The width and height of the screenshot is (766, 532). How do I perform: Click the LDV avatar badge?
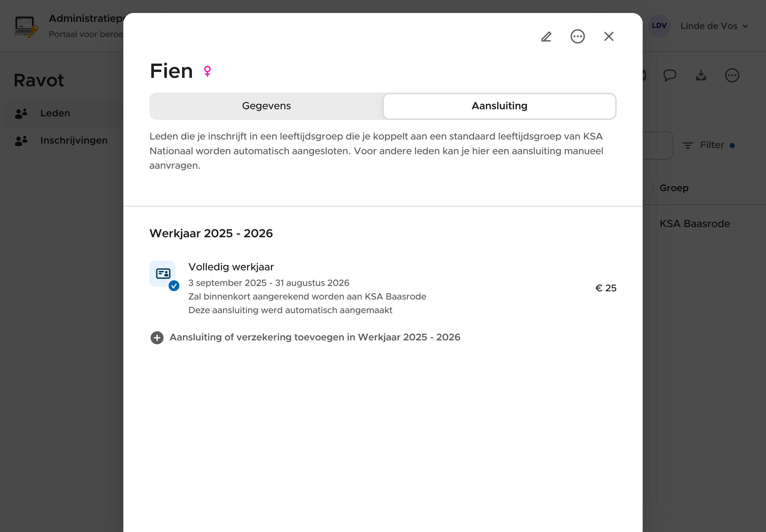659,26
